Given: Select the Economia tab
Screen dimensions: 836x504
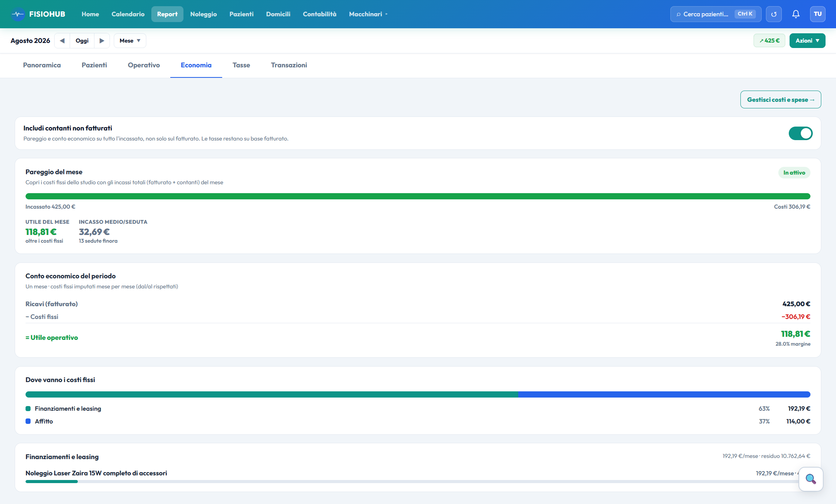Looking at the screenshot, I should click(196, 65).
